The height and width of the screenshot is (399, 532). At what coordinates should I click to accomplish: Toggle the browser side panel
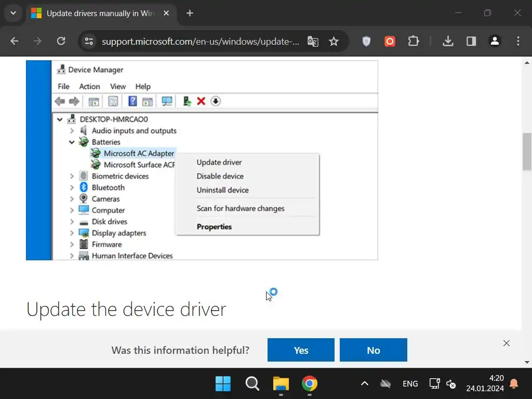click(x=471, y=42)
